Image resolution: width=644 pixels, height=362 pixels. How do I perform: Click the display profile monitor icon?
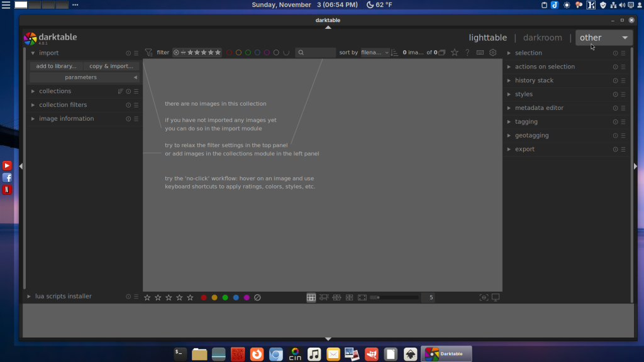[x=496, y=297]
